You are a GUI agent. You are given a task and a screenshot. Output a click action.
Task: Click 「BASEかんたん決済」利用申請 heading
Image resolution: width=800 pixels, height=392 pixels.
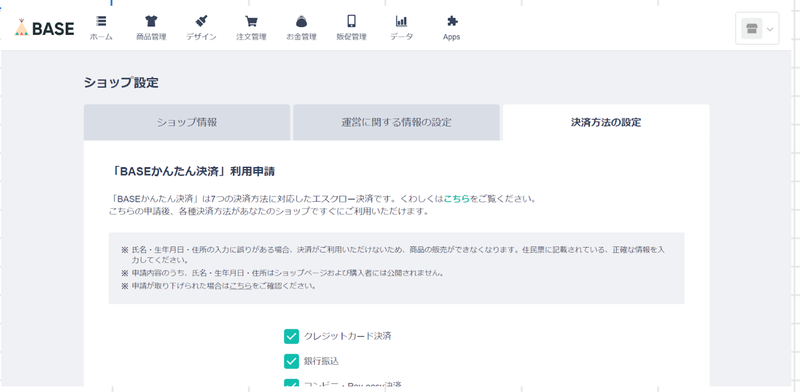pos(192,172)
